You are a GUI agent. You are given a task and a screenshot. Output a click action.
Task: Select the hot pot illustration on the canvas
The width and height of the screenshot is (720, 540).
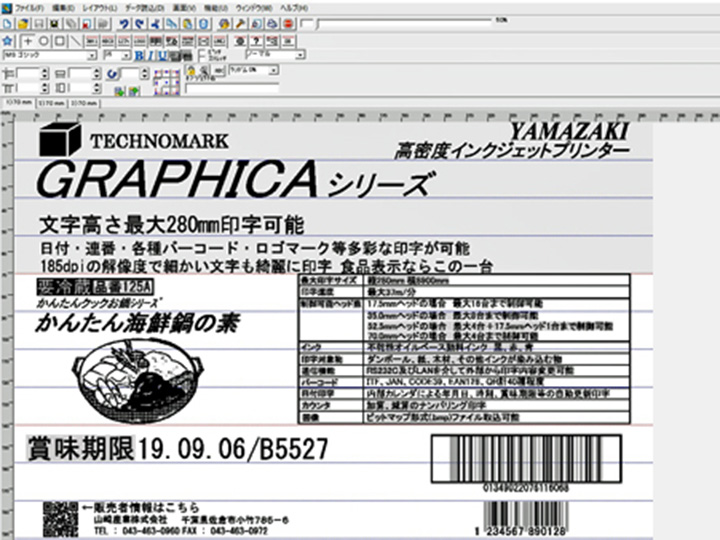click(138, 381)
